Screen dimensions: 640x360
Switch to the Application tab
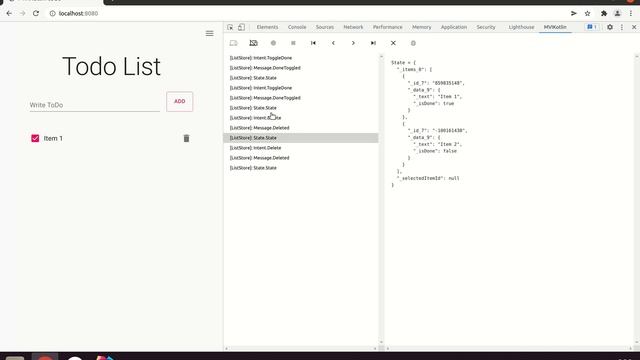[x=453, y=27]
